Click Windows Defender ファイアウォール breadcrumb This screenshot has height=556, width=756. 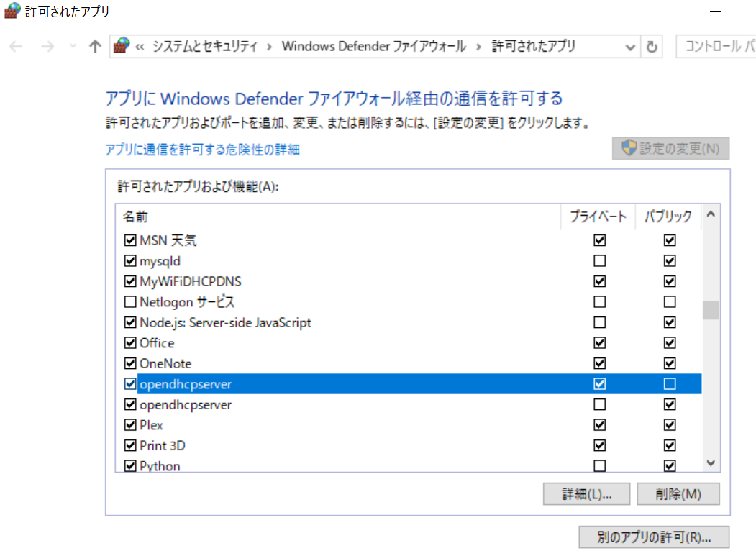pyautogui.click(x=374, y=46)
